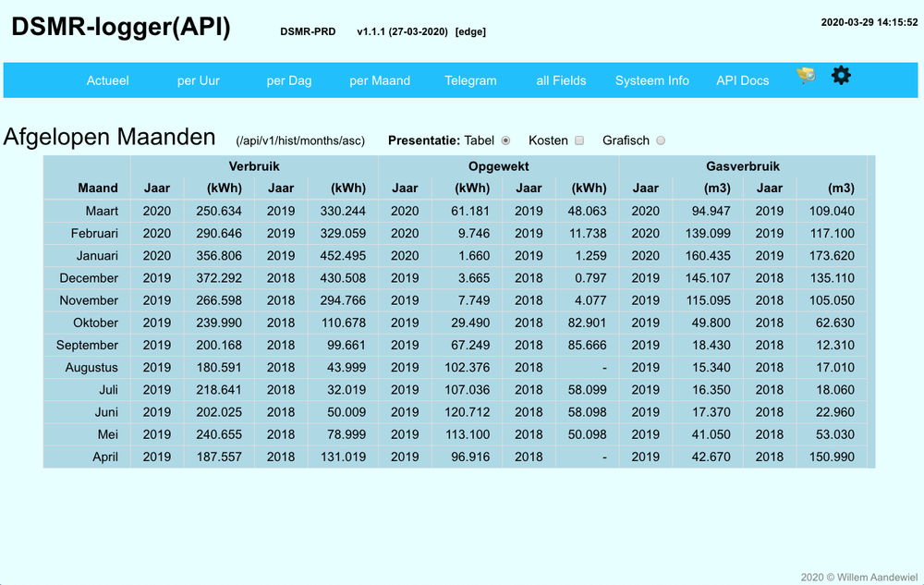Open the API Docs tab
This screenshot has height=585, width=924.
tap(743, 80)
